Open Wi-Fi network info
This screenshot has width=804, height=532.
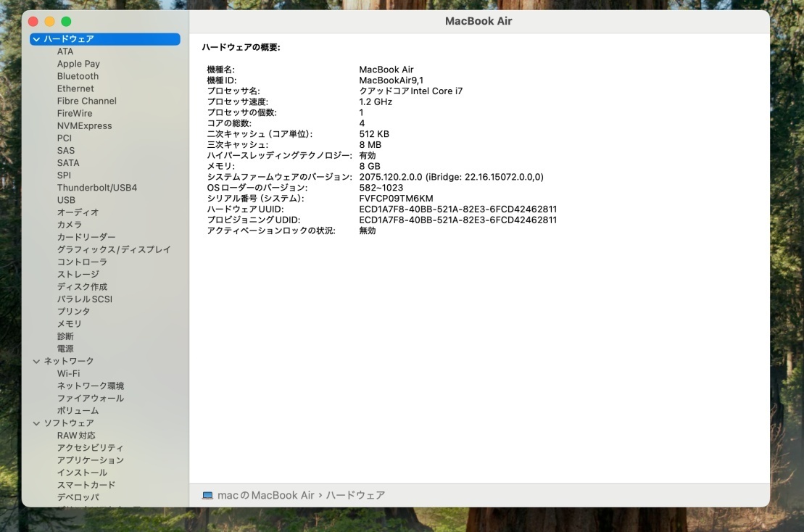68,373
